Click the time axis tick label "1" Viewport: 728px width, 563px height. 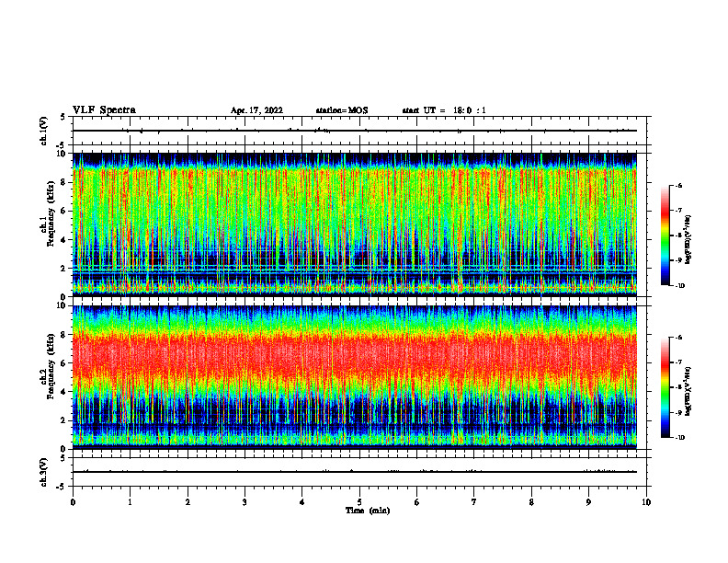pyautogui.click(x=130, y=502)
